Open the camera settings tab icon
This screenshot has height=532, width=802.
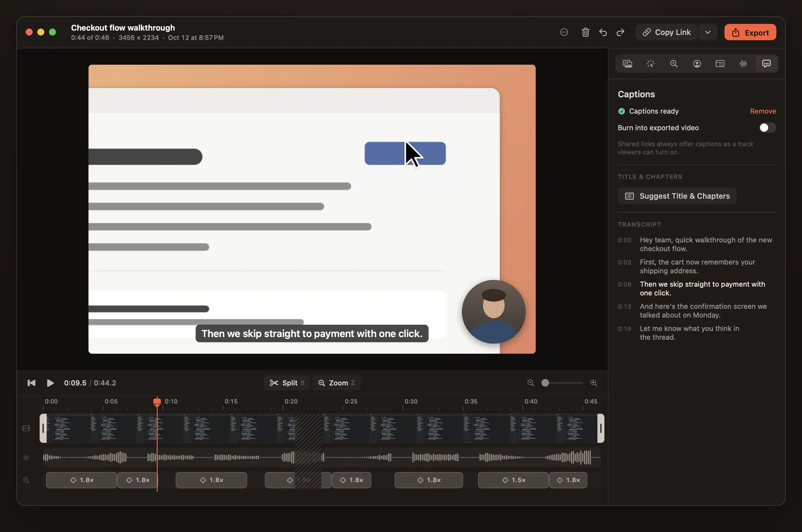pyautogui.click(x=697, y=64)
